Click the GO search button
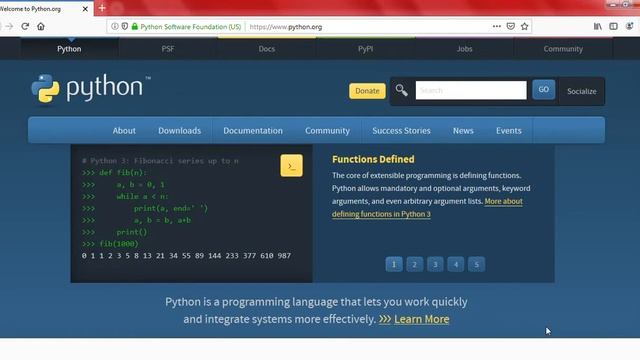Image resolution: width=640 pixels, height=360 pixels. (544, 90)
